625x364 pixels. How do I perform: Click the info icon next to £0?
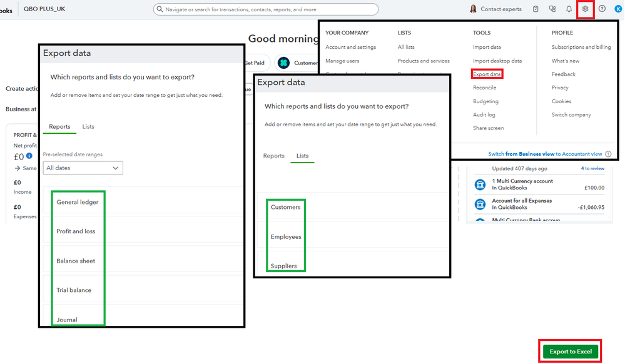(29, 156)
